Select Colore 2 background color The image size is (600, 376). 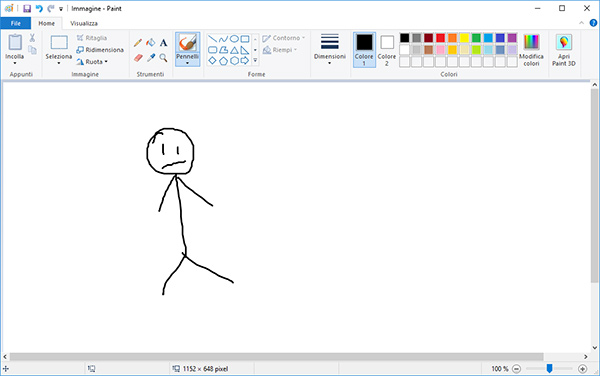(387, 50)
